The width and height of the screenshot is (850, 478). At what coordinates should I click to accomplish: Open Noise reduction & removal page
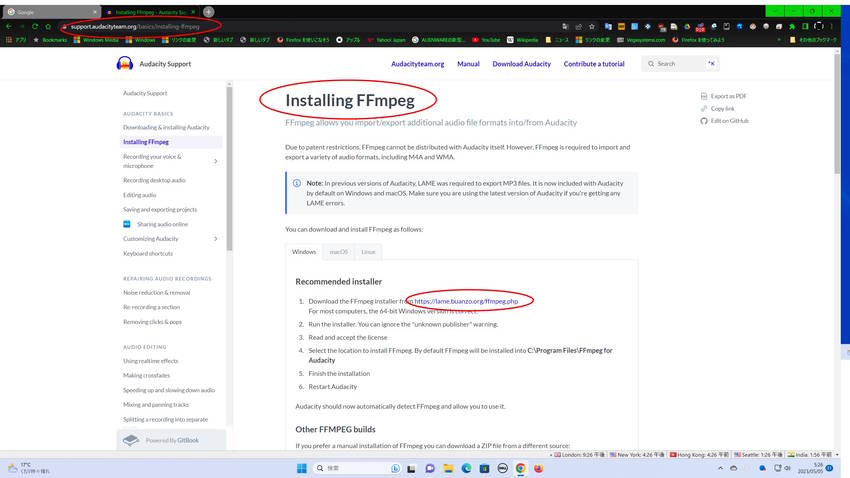[x=157, y=293]
